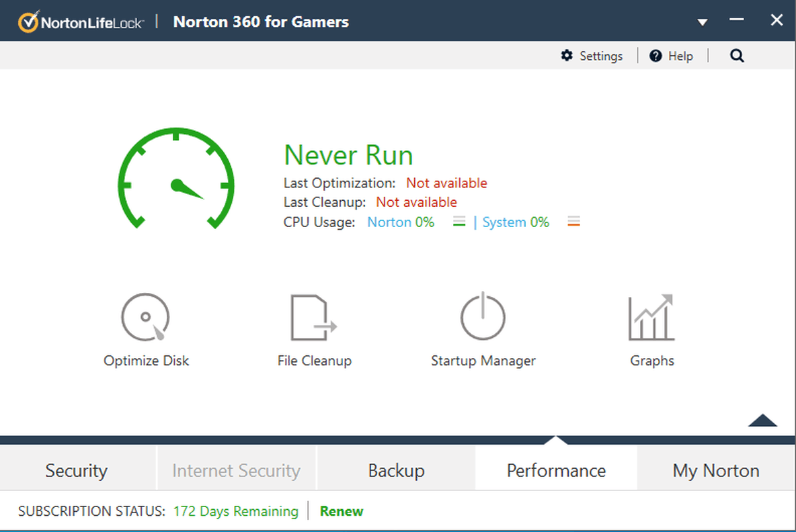The image size is (796, 532).
Task: Click the System 0% CPU usage value
Action: click(515, 222)
